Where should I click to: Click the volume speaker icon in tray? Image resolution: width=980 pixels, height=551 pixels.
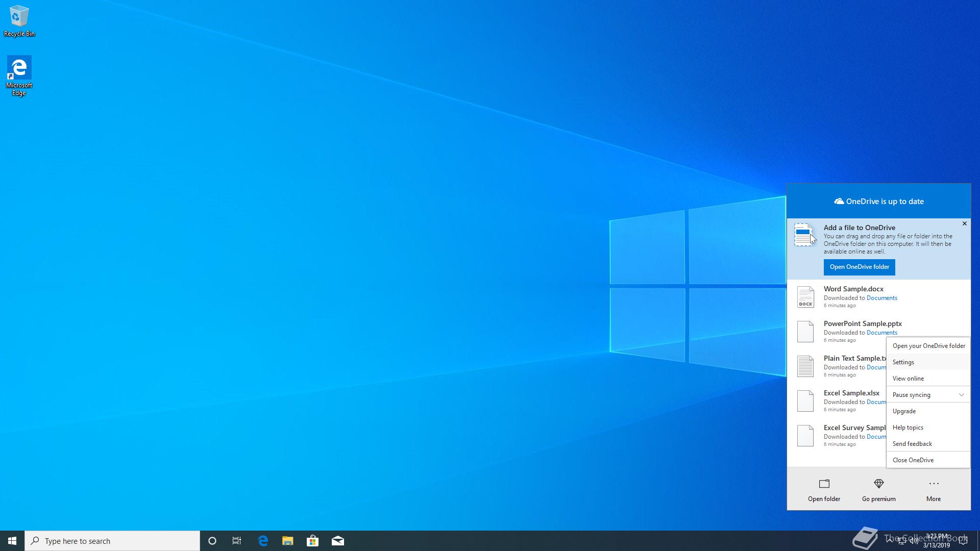(x=914, y=541)
